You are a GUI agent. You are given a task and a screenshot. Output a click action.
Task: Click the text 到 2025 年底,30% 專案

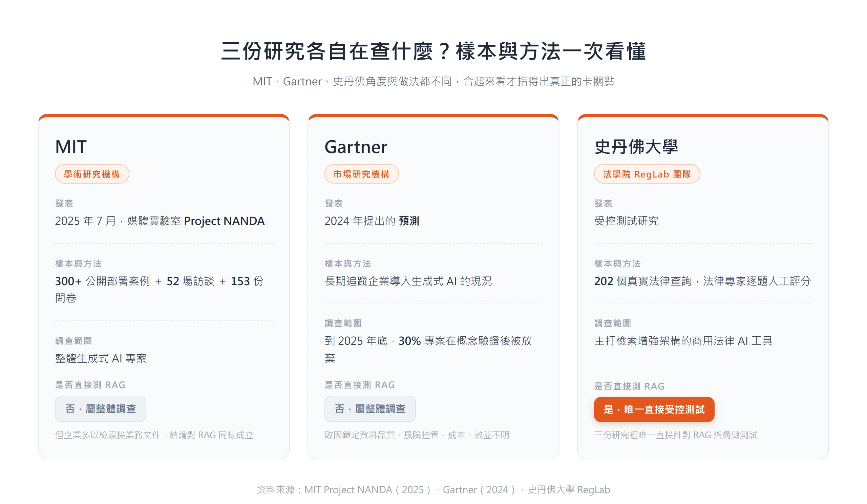[428, 349]
